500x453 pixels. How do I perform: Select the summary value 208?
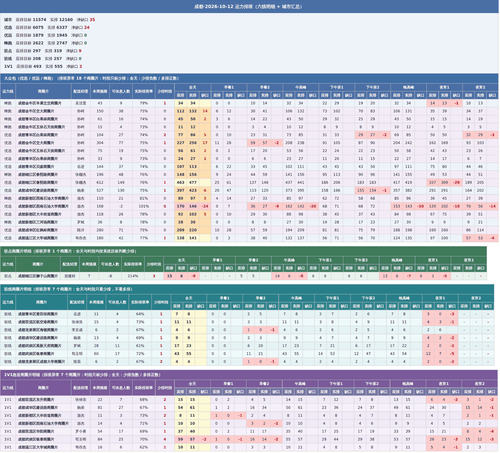point(37,59)
